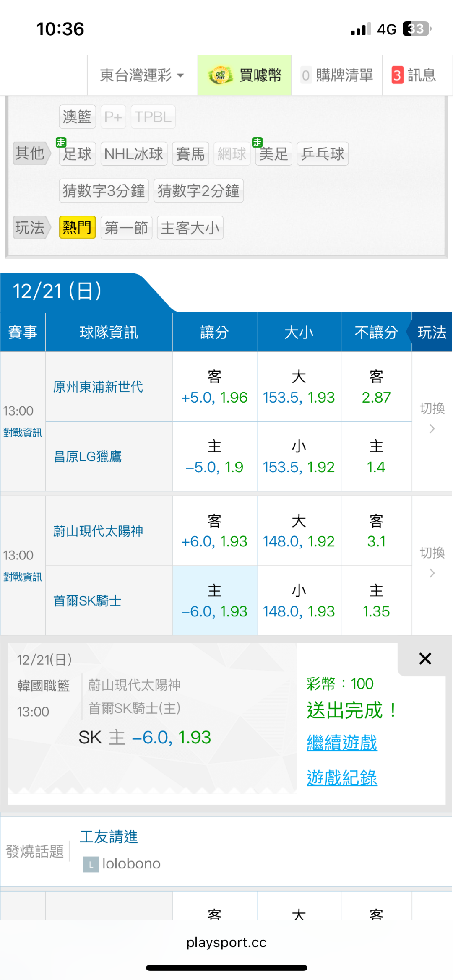
Task: Click the 繼續遊戲 link
Action: (342, 743)
